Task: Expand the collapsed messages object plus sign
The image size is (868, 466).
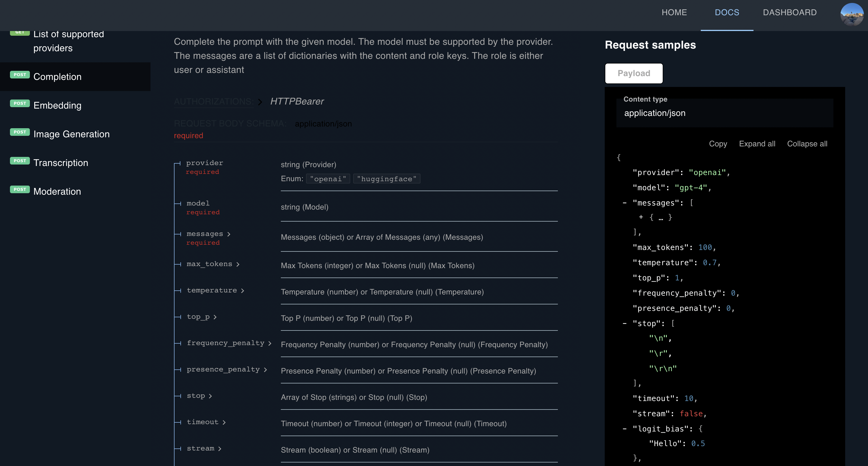Action: coord(641,217)
